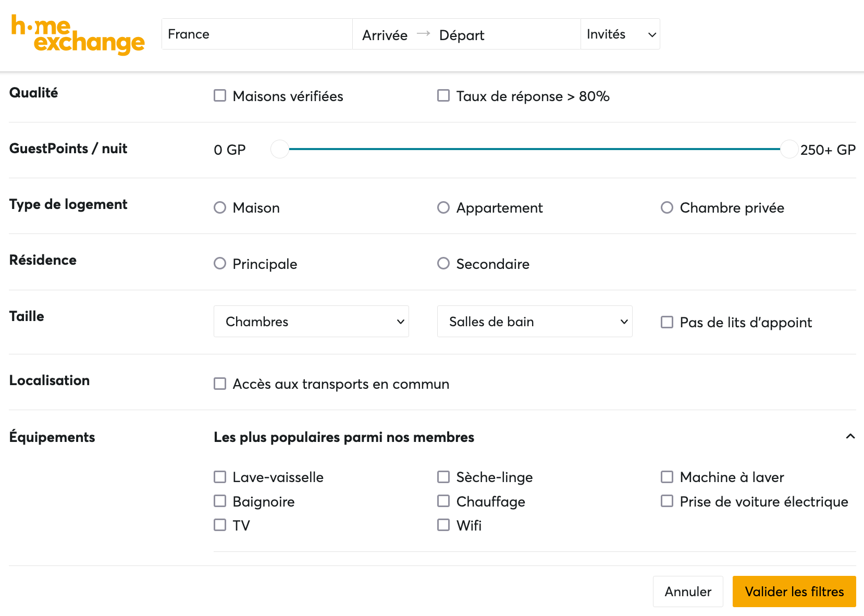The height and width of the screenshot is (616, 864).
Task: Tick Prise de voiture électrique
Action: click(667, 501)
